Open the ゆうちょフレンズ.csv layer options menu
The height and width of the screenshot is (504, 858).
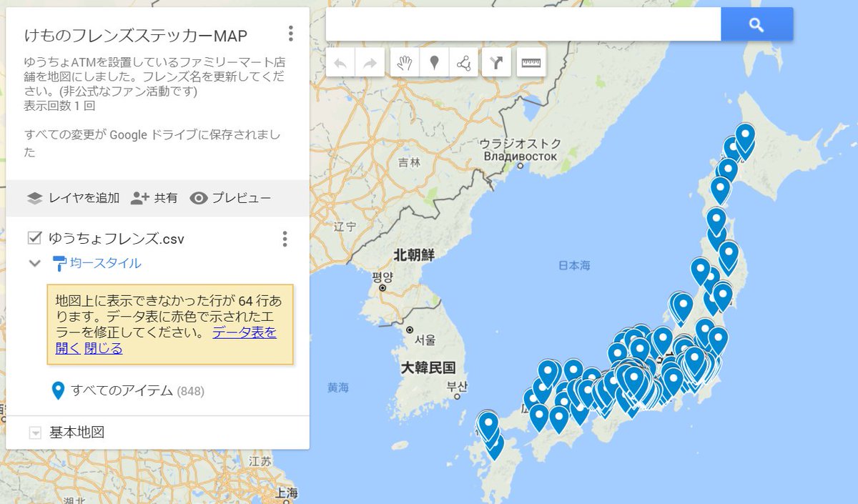(285, 239)
